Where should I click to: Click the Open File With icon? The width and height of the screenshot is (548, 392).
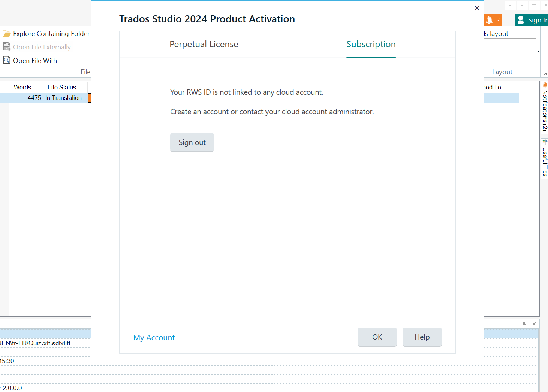(7, 60)
